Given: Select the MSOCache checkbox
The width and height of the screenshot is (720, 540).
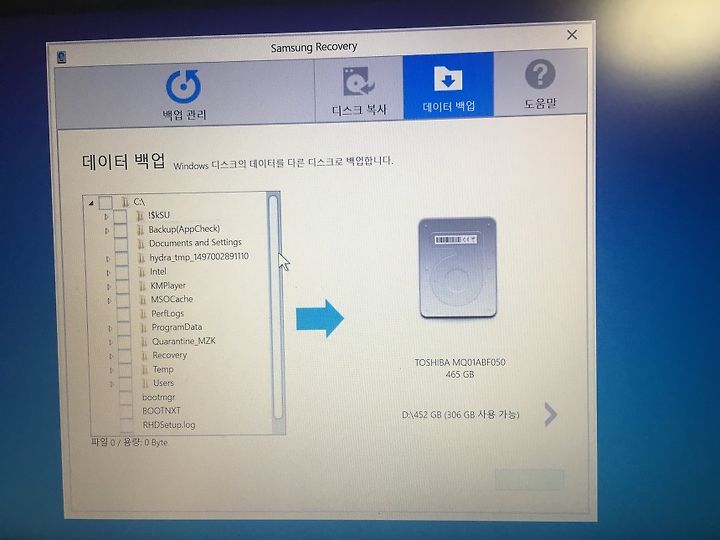Looking at the screenshot, I should [x=123, y=301].
